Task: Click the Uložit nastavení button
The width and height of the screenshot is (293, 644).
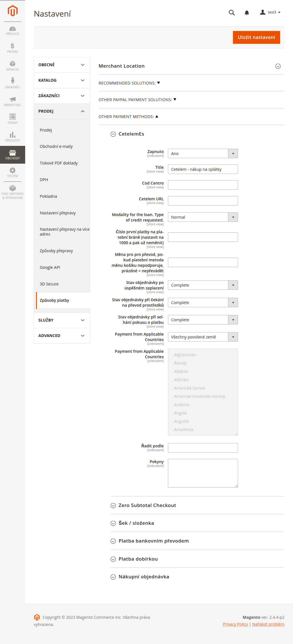Action: click(256, 37)
